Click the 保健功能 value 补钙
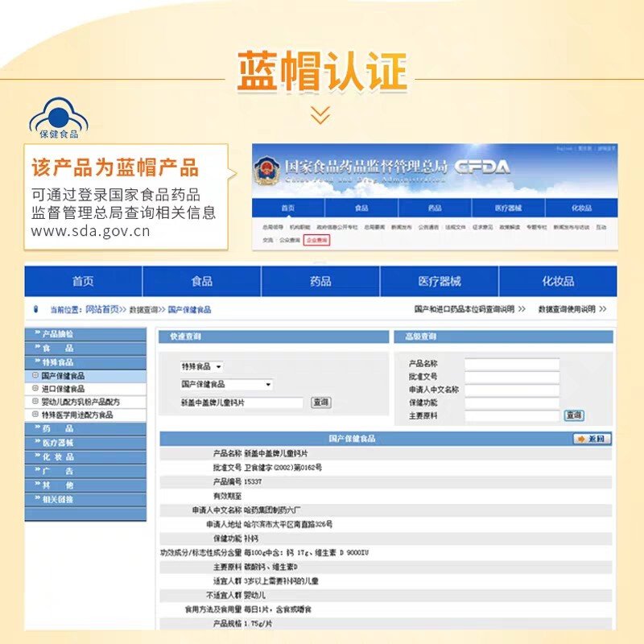Screen dimensions: 644x644 [251, 539]
